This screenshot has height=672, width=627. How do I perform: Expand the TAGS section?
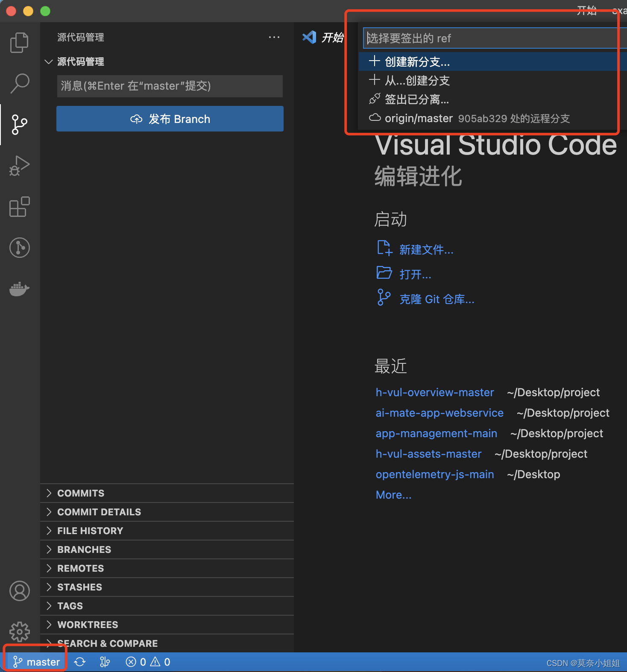167,606
